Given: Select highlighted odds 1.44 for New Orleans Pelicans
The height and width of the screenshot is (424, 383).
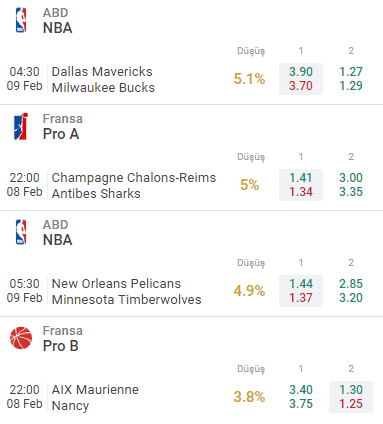Looking at the screenshot, I should (x=301, y=291).
